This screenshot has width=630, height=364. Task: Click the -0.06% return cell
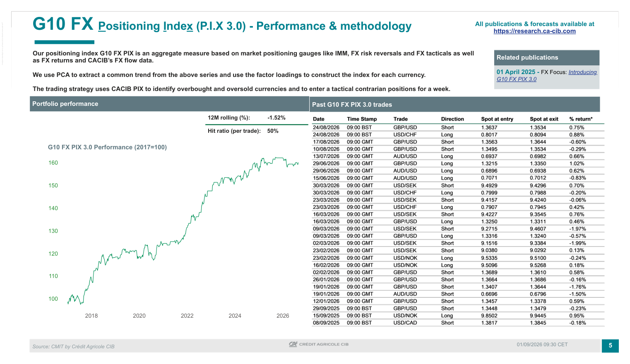click(577, 200)
